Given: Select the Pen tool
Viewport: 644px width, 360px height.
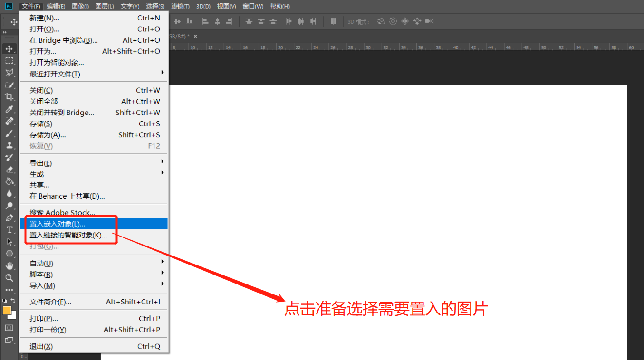Looking at the screenshot, I should (9, 218).
